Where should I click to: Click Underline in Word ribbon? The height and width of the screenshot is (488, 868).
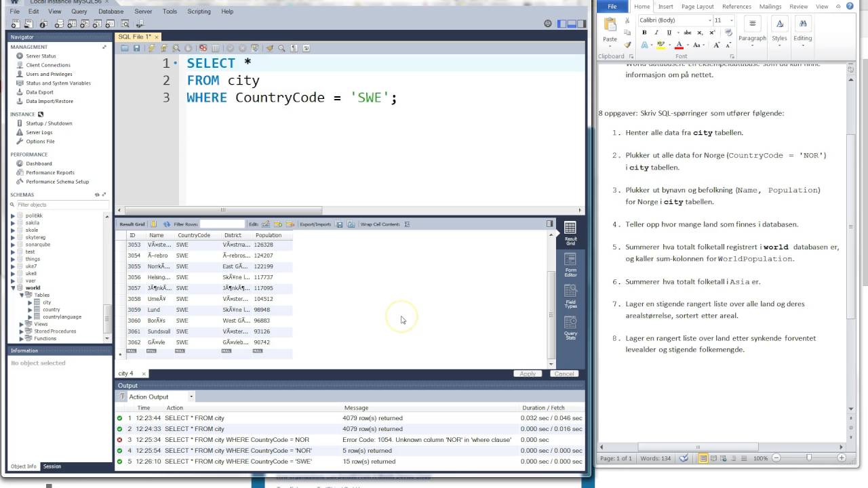tap(669, 32)
